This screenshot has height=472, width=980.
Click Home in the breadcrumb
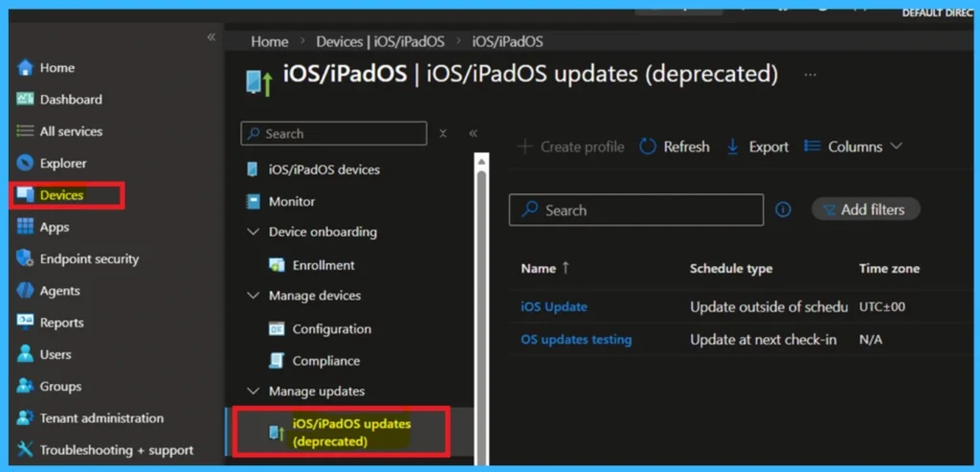point(269,42)
